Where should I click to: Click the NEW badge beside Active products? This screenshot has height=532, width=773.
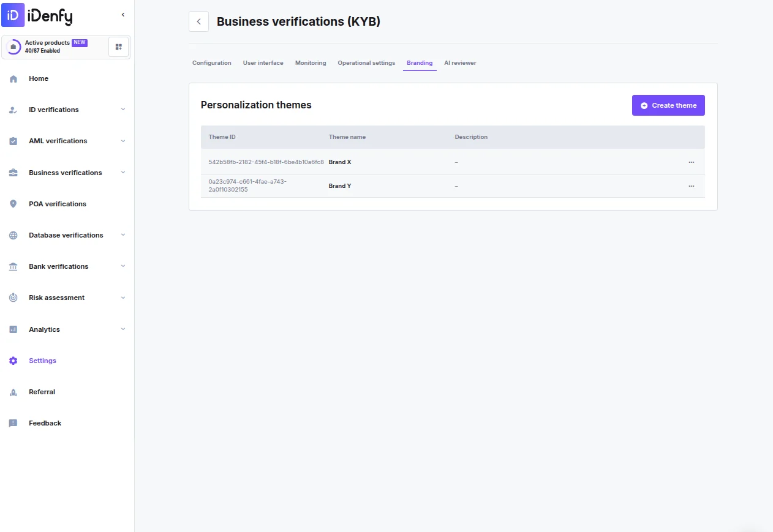(x=80, y=43)
